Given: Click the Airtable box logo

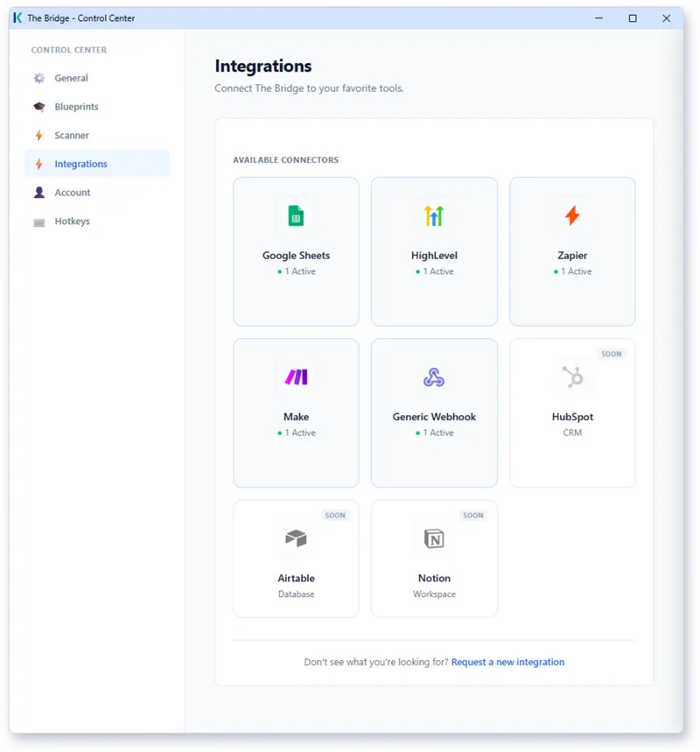Looking at the screenshot, I should (x=296, y=538).
